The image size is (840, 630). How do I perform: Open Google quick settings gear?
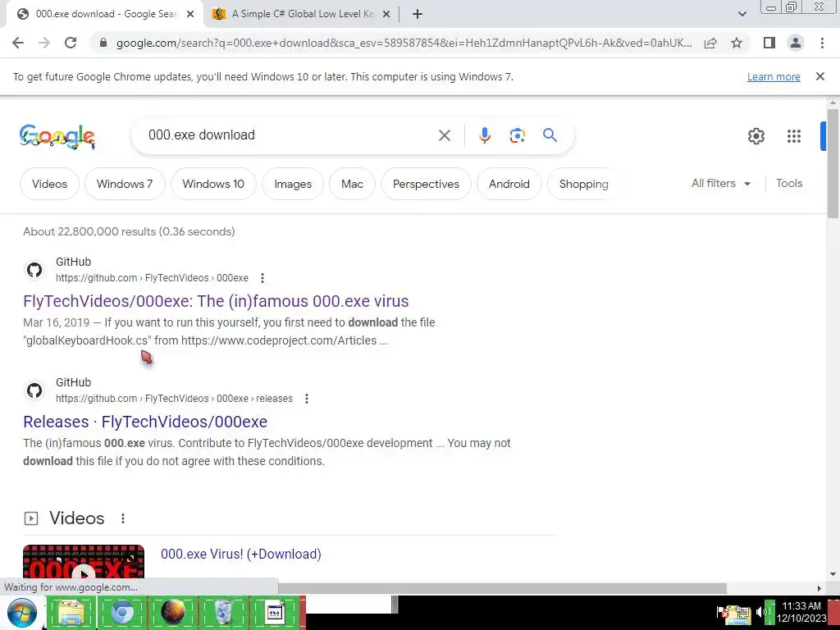coord(756,136)
